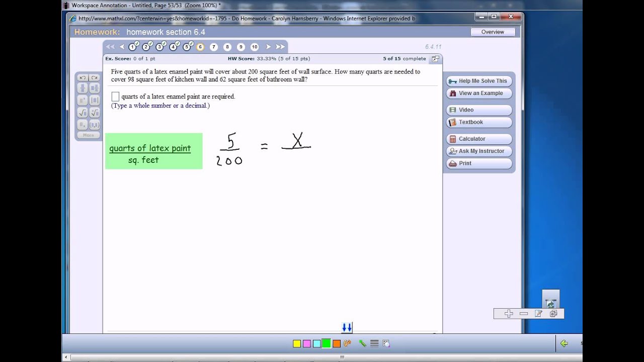This screenshot has width=644, height=362.
Task: Open question 10
Action: 255,47
